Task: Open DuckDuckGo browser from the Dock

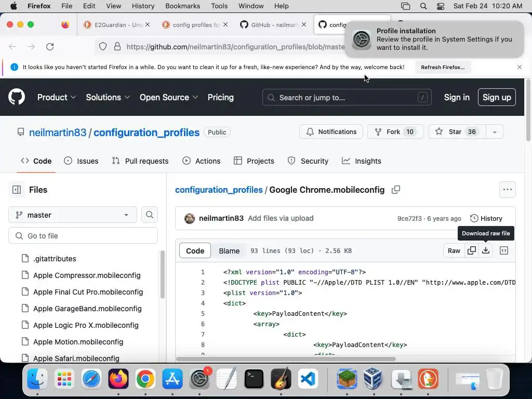Action: 428,379
